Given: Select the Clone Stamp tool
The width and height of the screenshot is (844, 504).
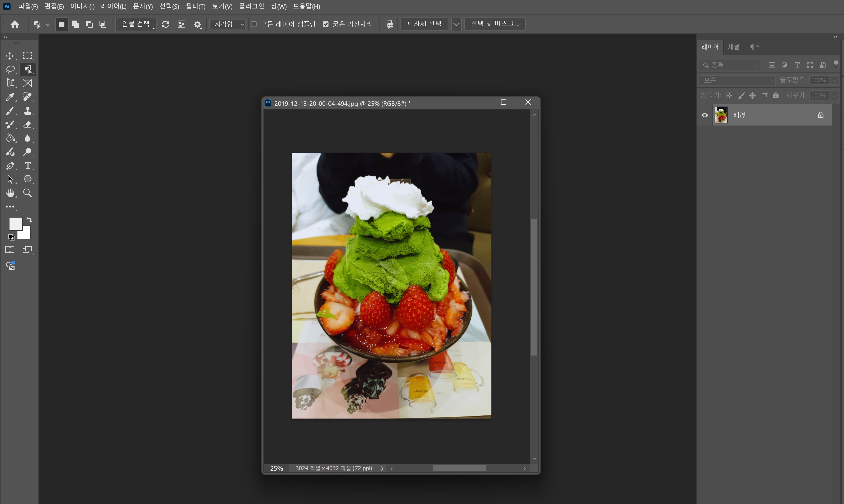Looking at the screenshot, I should pyautogui.click(x=27, y=111).
